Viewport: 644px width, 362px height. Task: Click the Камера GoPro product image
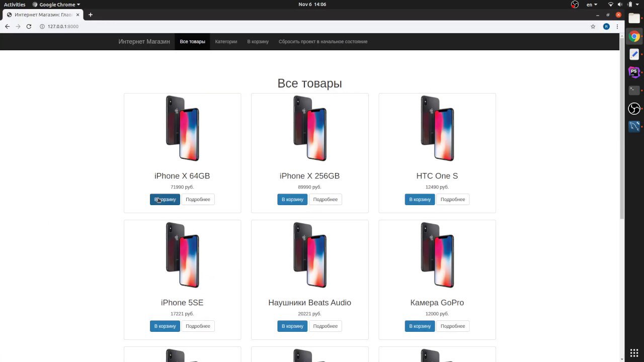437,255
